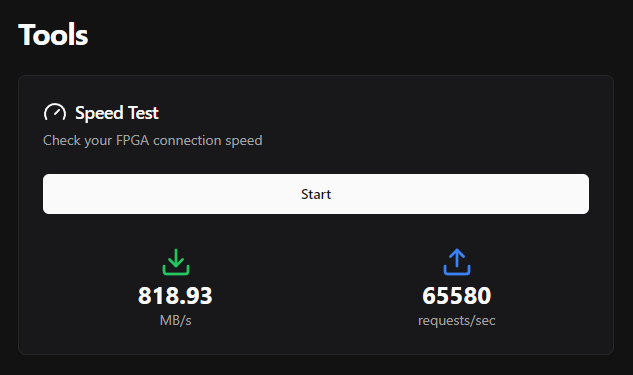Click the word Start inside the white button
The width and height of the screenshot is (633, 375).
[x=316, y=194]
